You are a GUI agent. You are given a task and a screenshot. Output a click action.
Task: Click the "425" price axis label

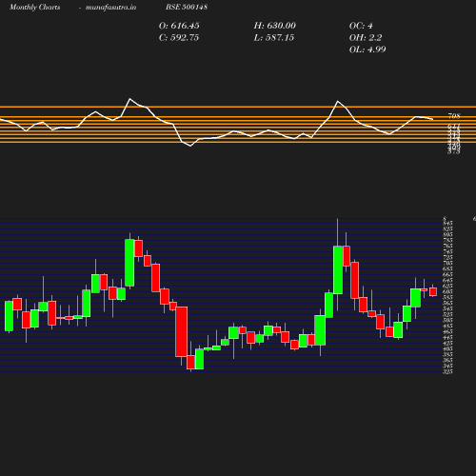point(447,343)
